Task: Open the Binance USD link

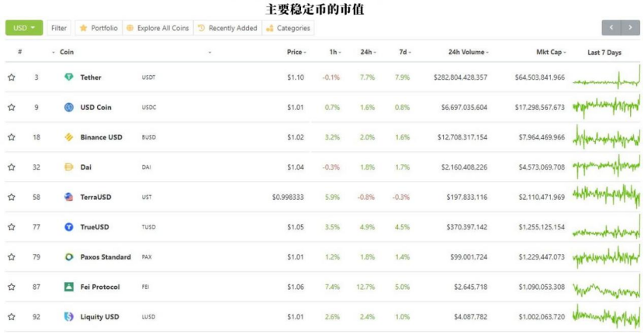Action: [x=101, y=137]
